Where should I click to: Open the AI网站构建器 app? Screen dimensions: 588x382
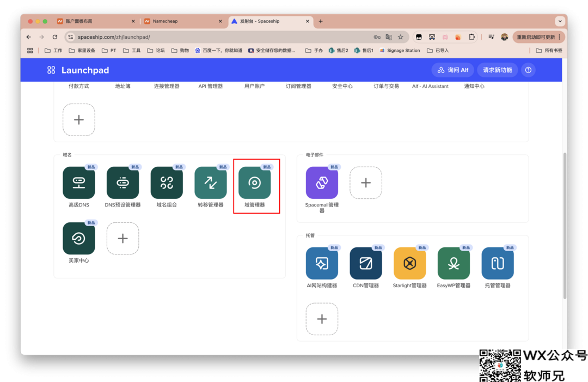coord(322,263)
